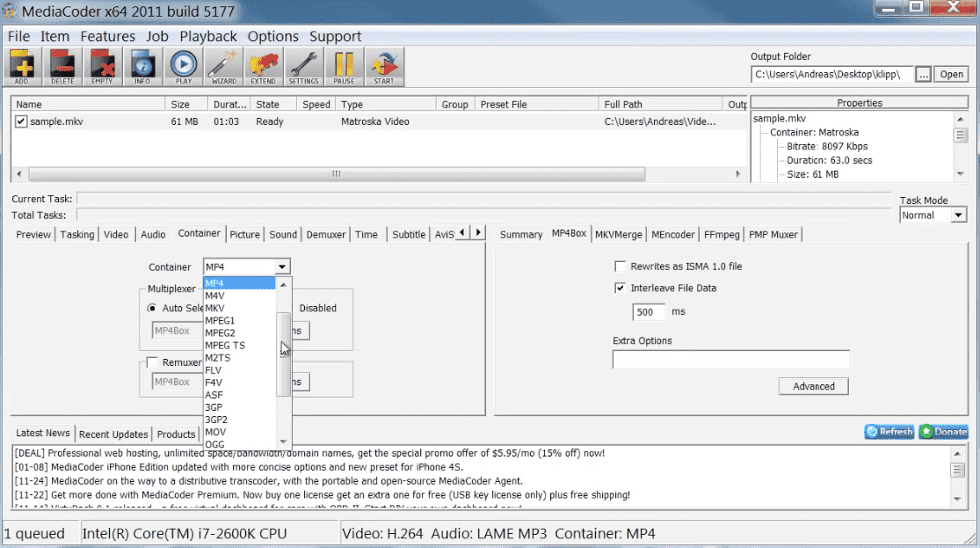Click the START transcoding icon

click(x=384, y=65)
